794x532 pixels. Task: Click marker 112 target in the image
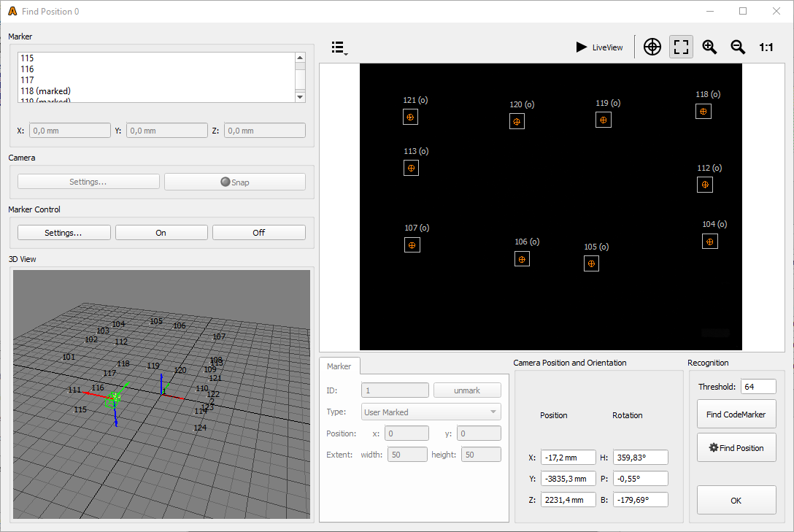click(705, 185)
